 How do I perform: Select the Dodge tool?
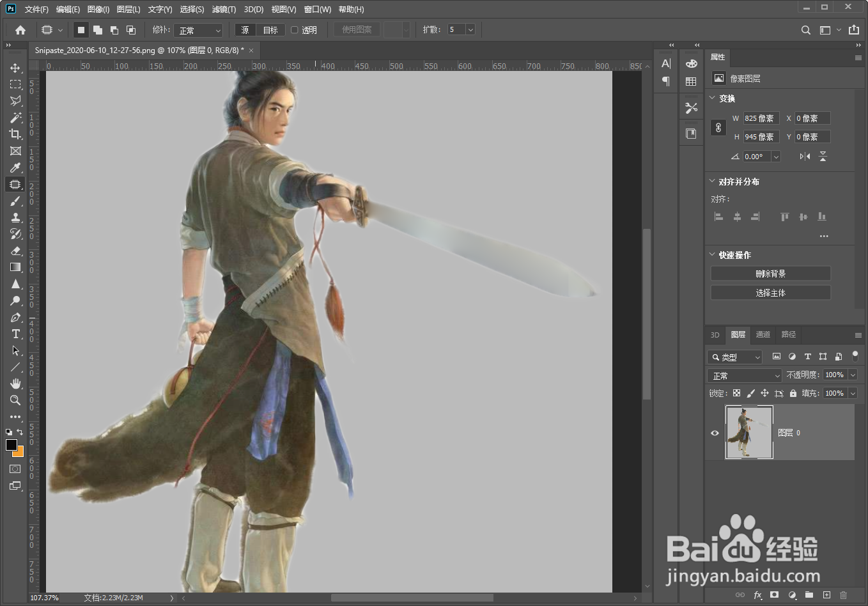15,300
